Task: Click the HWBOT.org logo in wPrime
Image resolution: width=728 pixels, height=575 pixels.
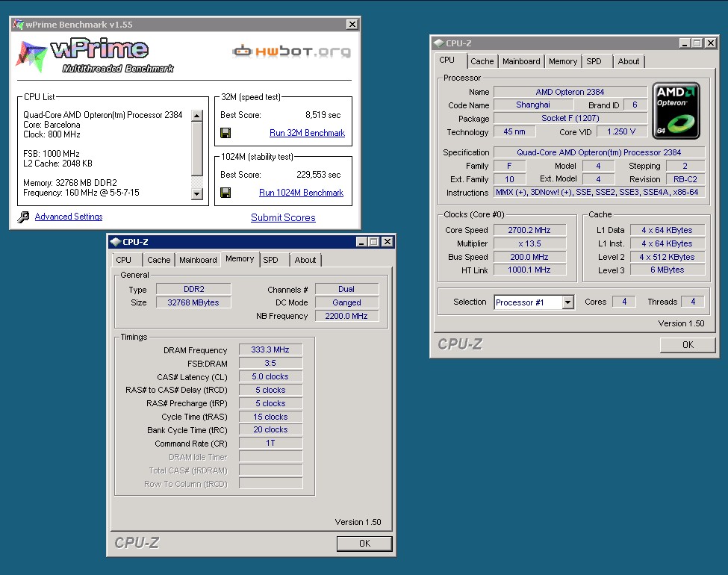Action: 291,51
